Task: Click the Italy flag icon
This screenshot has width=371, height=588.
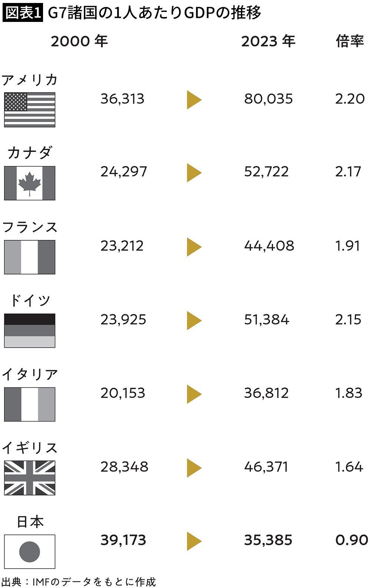Action: click(x=30, y=404)
